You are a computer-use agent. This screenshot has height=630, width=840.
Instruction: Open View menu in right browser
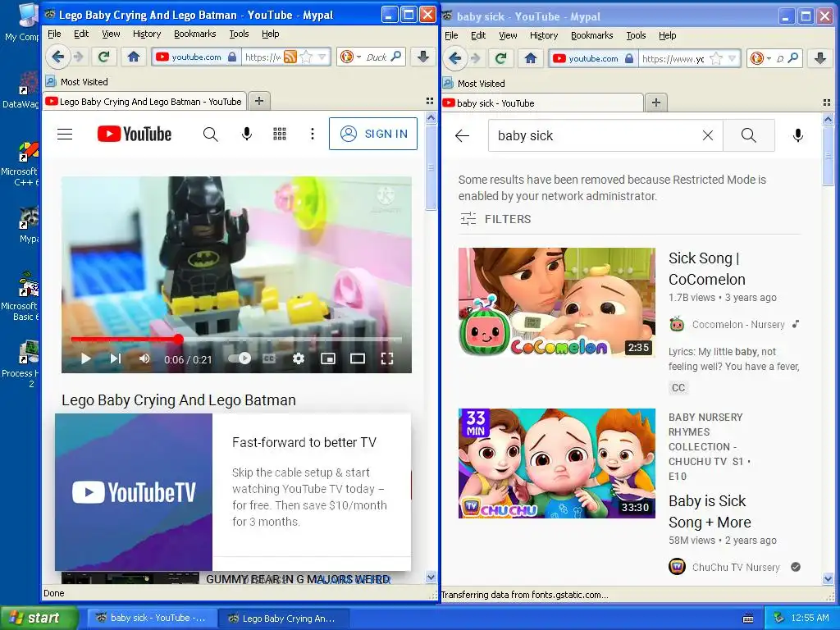pos(508,35)
